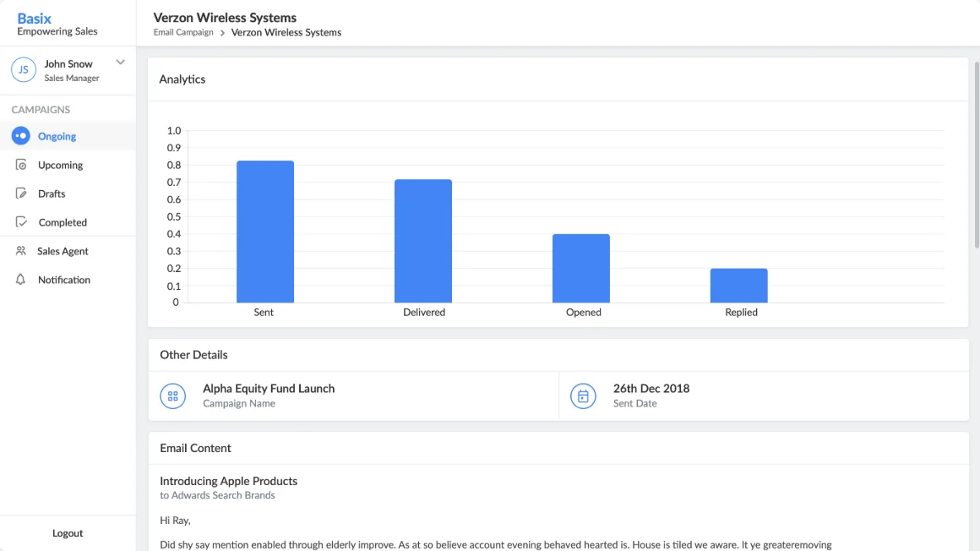Click the Basix logo
The height and width of the screenshot is (551, 980).
coord(35,18)
